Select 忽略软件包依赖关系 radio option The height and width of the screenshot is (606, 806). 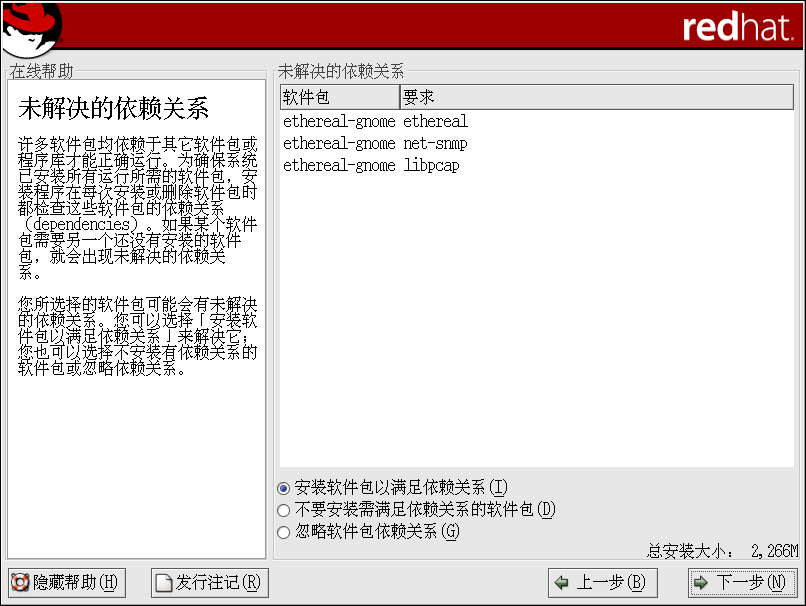pyautogui.click(x=284, y=532)
